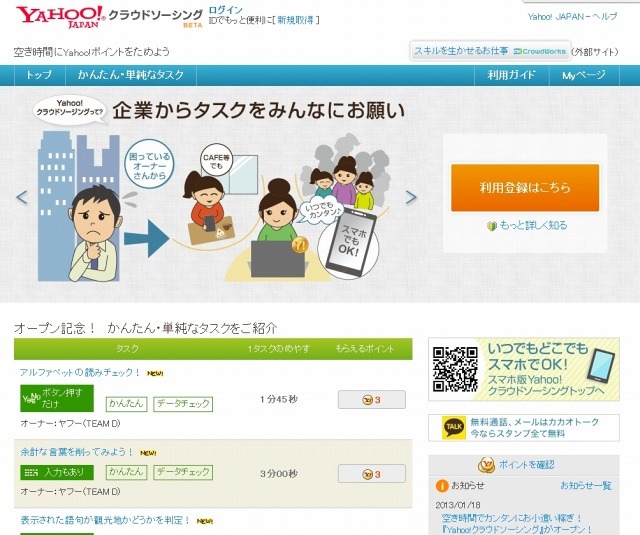Open the Myページ tab
The width and height of the screenshot is (640, 535).
(584, 75)
